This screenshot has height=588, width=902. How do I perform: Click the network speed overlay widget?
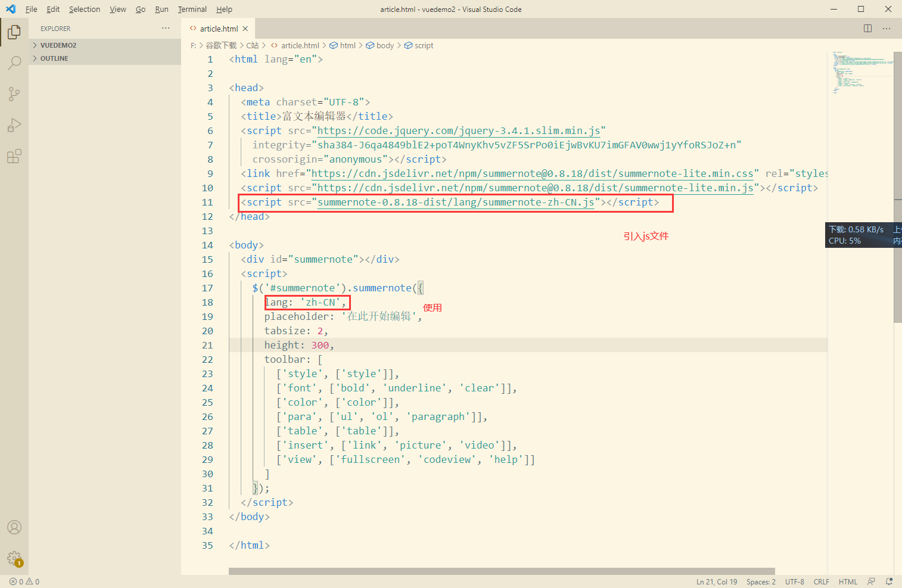[x=863, y=235]
